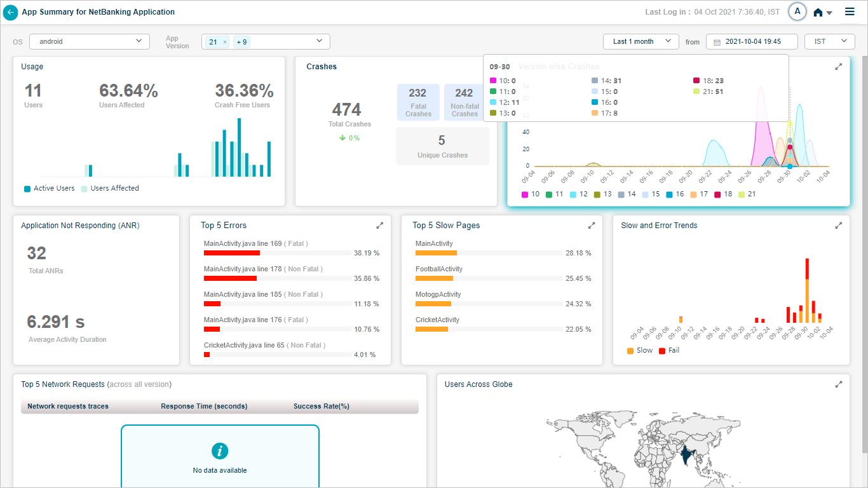Toggle version 11 legend in crashes chart
The image size is (868, 488).
[555, 194]
